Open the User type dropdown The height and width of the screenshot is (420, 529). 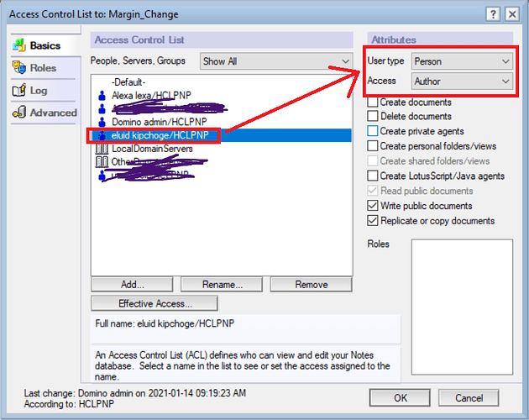click(x=463, y=61)
